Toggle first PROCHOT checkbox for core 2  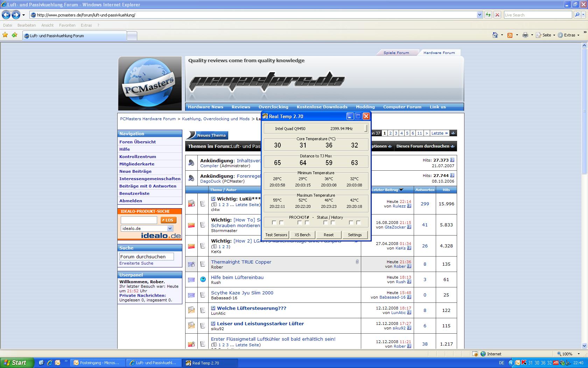point(300,223)
